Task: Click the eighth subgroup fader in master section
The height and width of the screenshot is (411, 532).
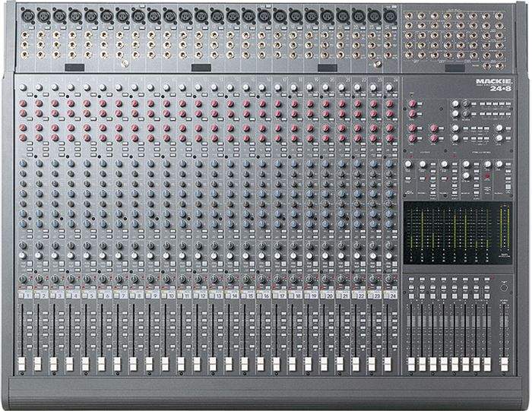Action: coord(487,364)
